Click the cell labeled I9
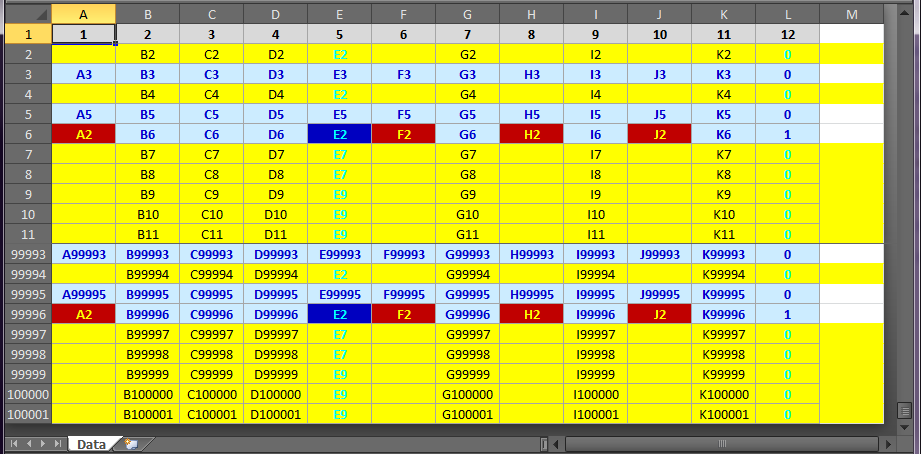 point(596,194)
